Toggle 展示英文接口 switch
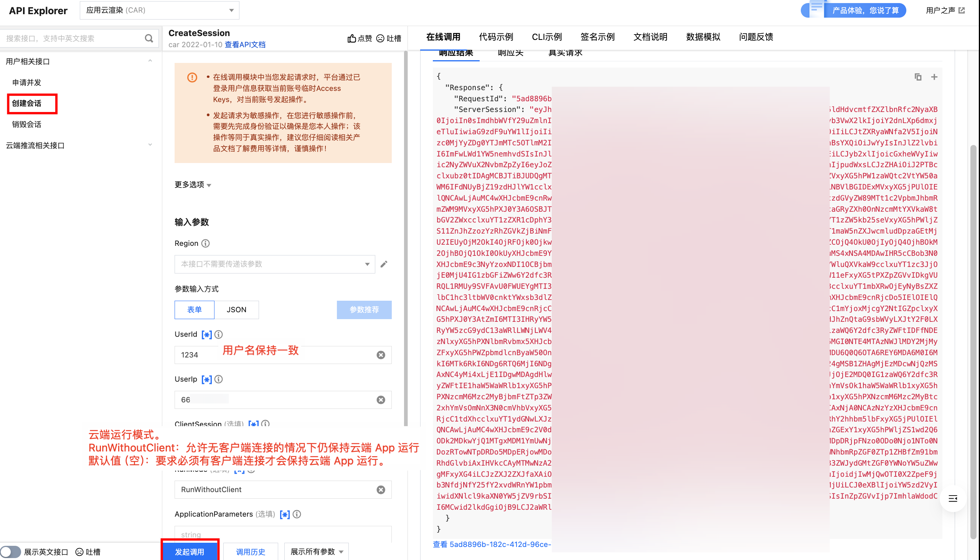This screenshot has height=560, width=980. click(x=11, y=552)
